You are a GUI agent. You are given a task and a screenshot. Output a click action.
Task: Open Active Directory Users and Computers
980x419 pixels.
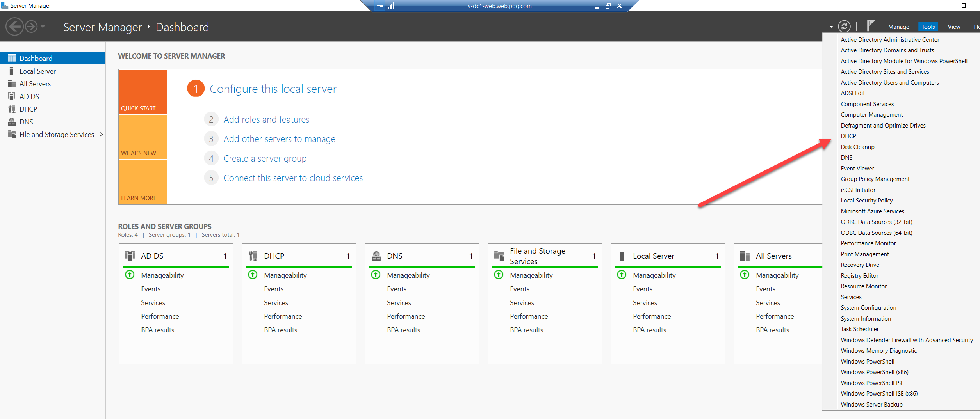890,83
